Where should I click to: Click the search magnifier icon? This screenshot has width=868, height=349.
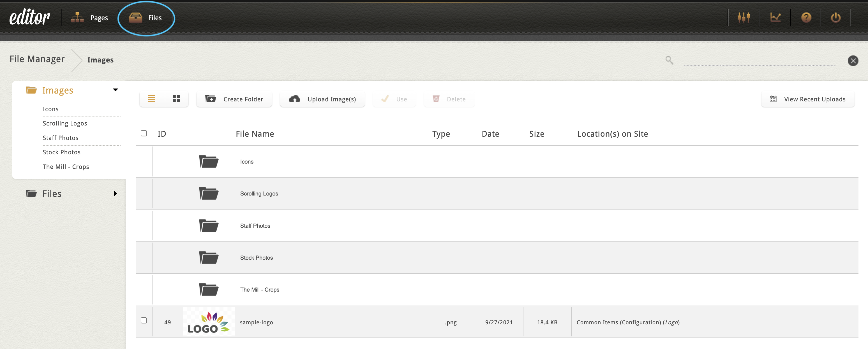point(669,60)
